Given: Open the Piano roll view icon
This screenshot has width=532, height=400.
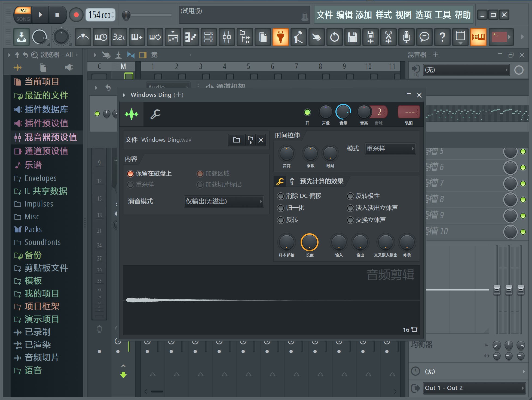Looking at the screenshot, I should click(191, 37).
